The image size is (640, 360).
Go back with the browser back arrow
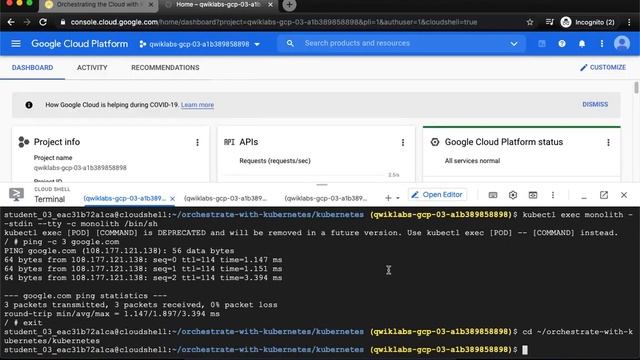pyautogui.click(x=11, y=22)
